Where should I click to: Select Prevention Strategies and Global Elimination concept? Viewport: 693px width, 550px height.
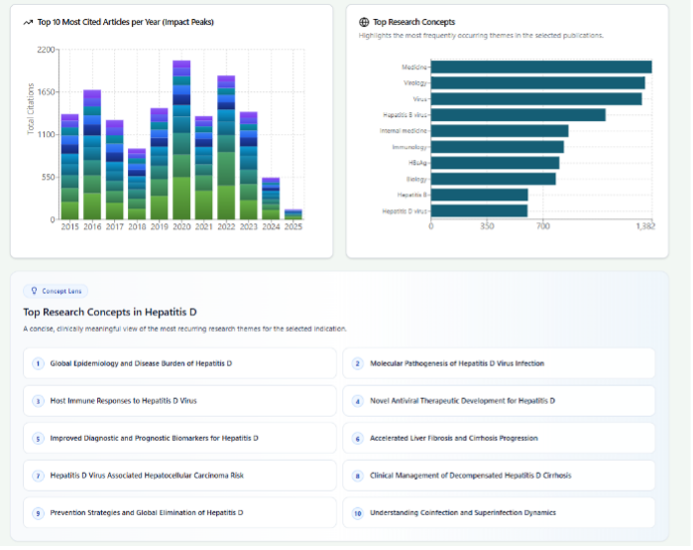click(x=180, y=513)
